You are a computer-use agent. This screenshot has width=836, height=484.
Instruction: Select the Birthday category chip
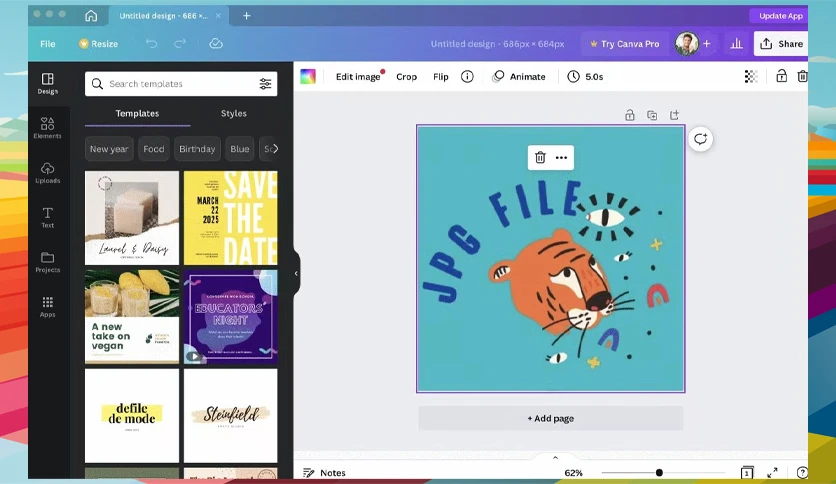click(197, 149)
